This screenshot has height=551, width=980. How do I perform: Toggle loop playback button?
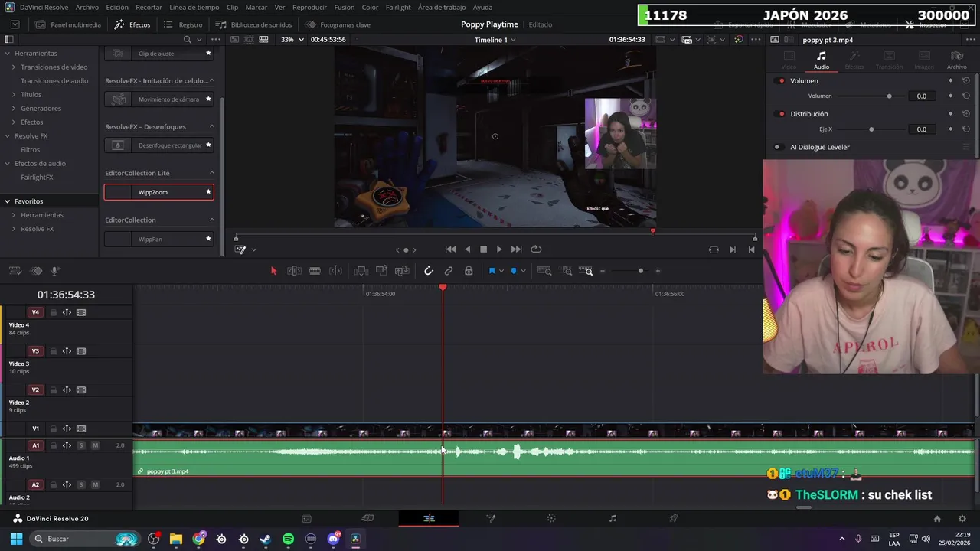(x=536, y=249)
